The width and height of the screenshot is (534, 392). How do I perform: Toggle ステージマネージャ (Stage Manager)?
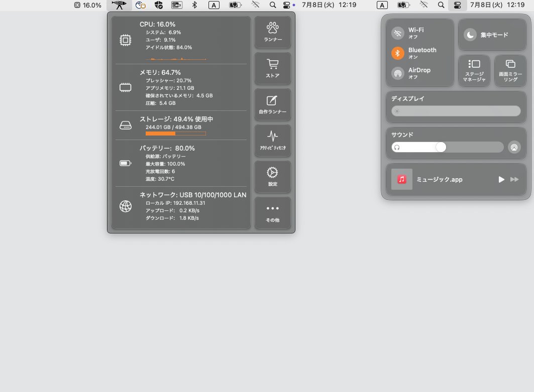[474, 71]
